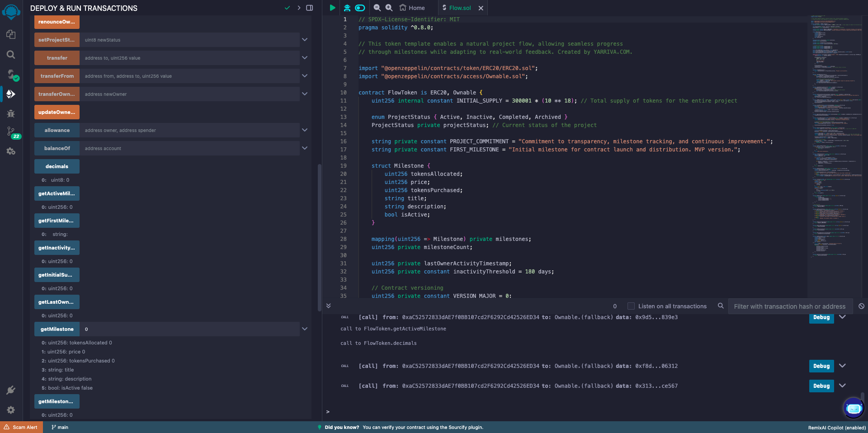Call the decimals function button
The width and height of the screenshot is (868, 433).
pyautogui.click(x=57, y=166)
